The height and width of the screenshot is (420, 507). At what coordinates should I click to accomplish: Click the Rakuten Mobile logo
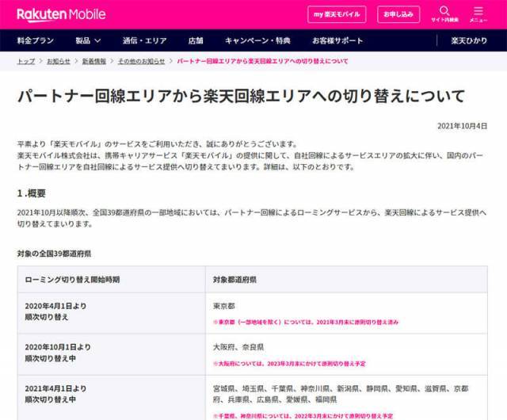coord(61,14)
